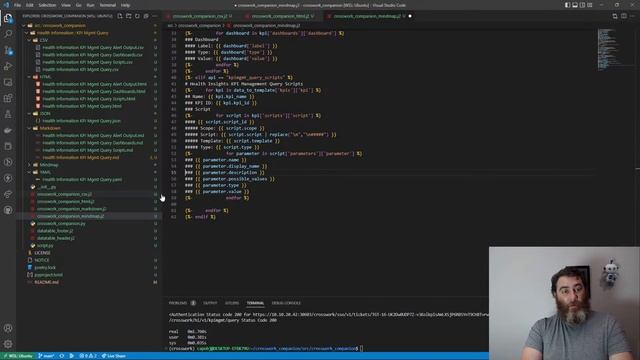Open the File menu

pyautogui.click(x=17, y=5)
